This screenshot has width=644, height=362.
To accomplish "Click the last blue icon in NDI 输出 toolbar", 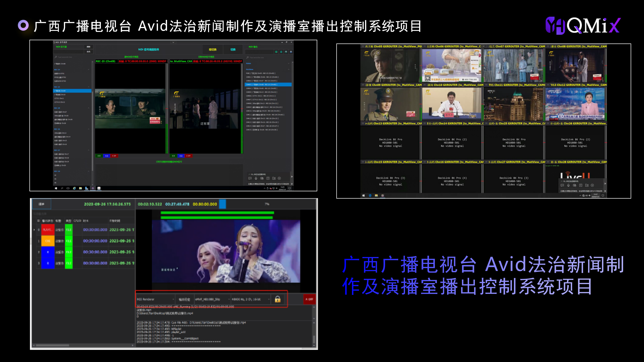I will point(291,52).
